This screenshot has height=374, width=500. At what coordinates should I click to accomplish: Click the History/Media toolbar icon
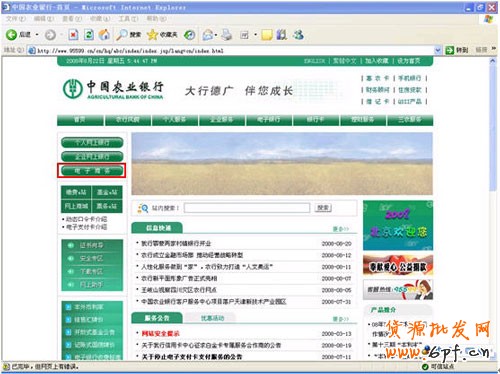190,35
